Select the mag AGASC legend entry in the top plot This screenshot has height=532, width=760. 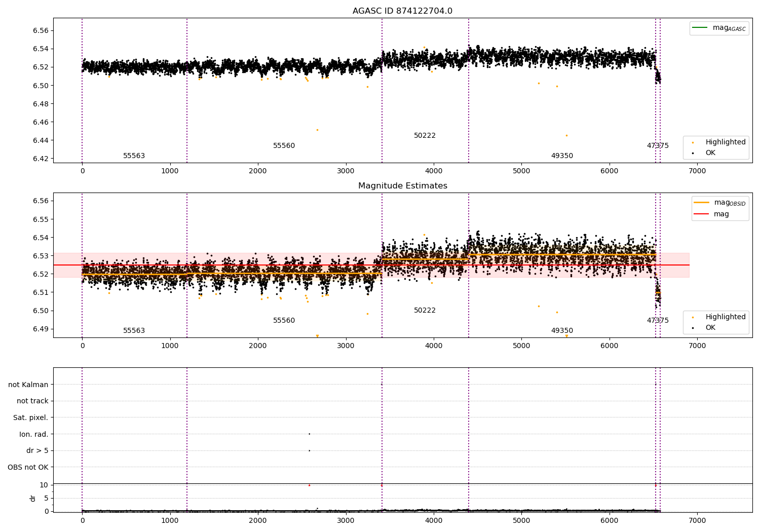tap(719, 28)
